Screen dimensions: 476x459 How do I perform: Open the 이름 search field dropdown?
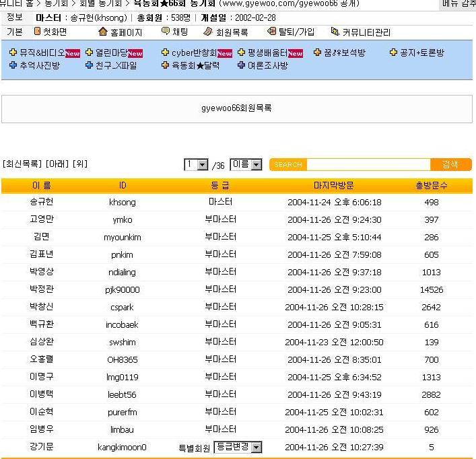256,165
